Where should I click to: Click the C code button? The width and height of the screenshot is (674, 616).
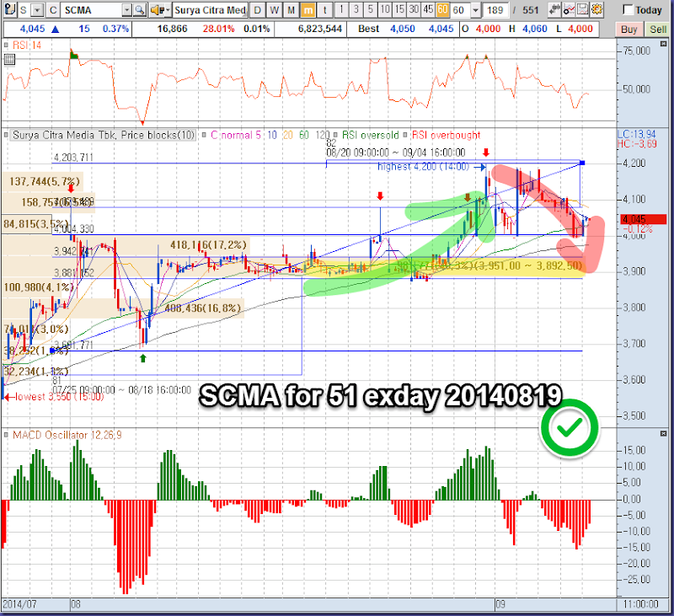click(53, 10)
